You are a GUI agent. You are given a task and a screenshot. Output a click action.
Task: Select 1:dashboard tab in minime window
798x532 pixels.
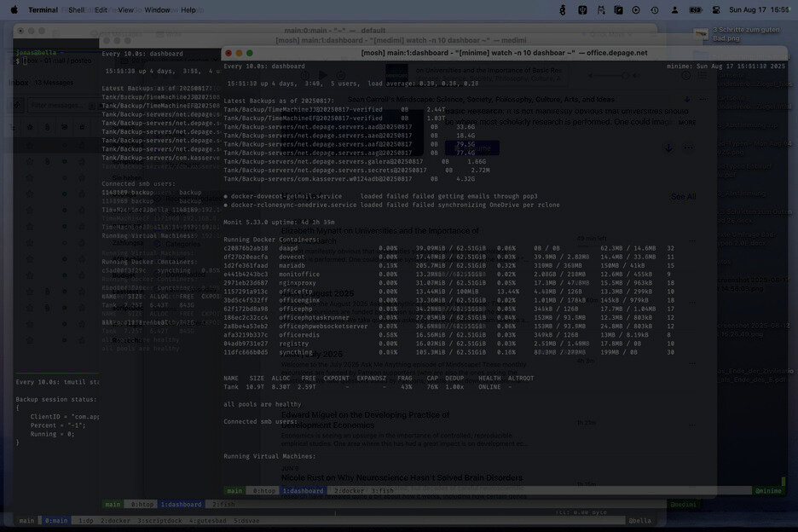click(304, 491)
